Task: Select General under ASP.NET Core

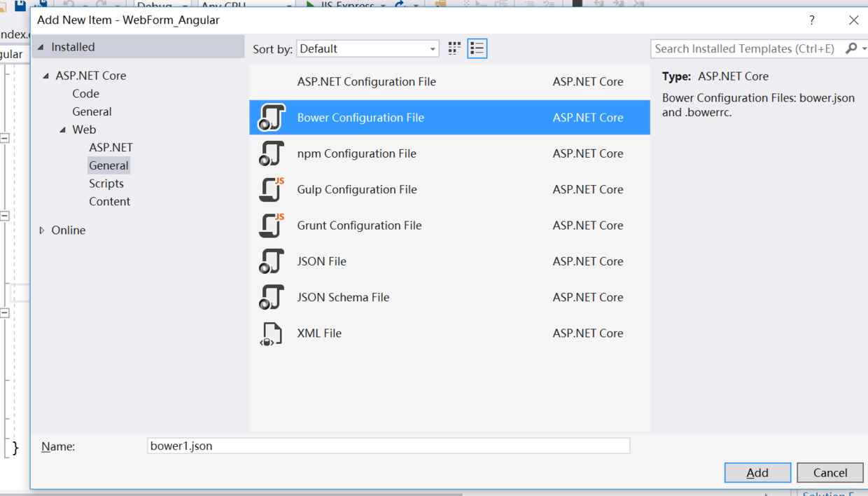Action: pyautogui.click(x=92, y=111)
